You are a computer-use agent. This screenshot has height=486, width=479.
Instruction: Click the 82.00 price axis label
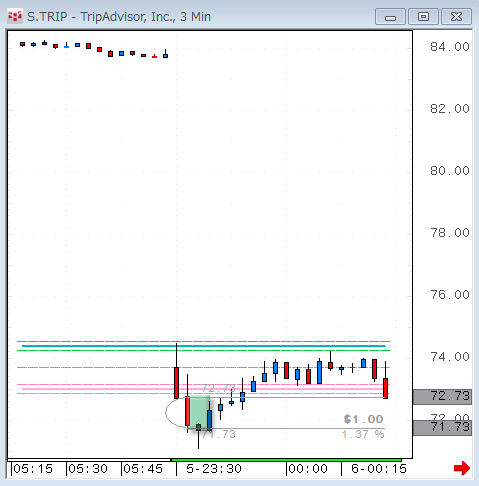[450, 109]
